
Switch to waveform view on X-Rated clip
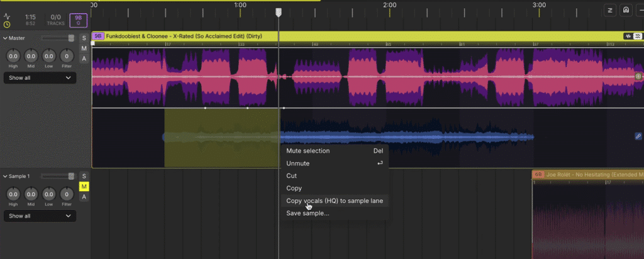pos(628,36)
